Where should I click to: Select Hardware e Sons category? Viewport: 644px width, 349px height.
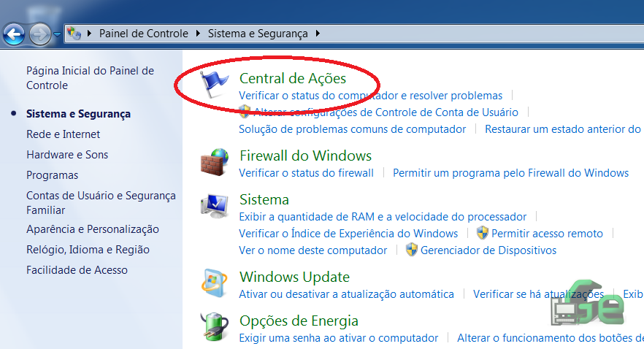[67, 155]
